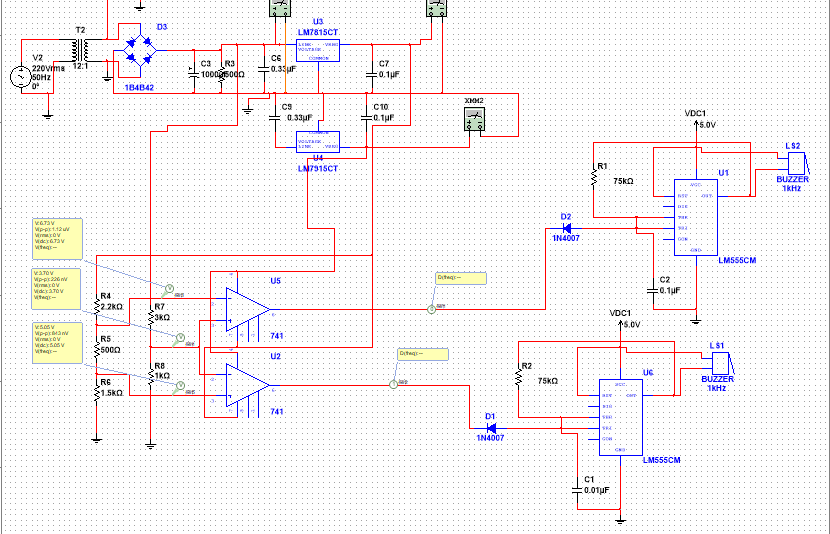Click the ground symbol below resistor R8

[x=151, y=446]
